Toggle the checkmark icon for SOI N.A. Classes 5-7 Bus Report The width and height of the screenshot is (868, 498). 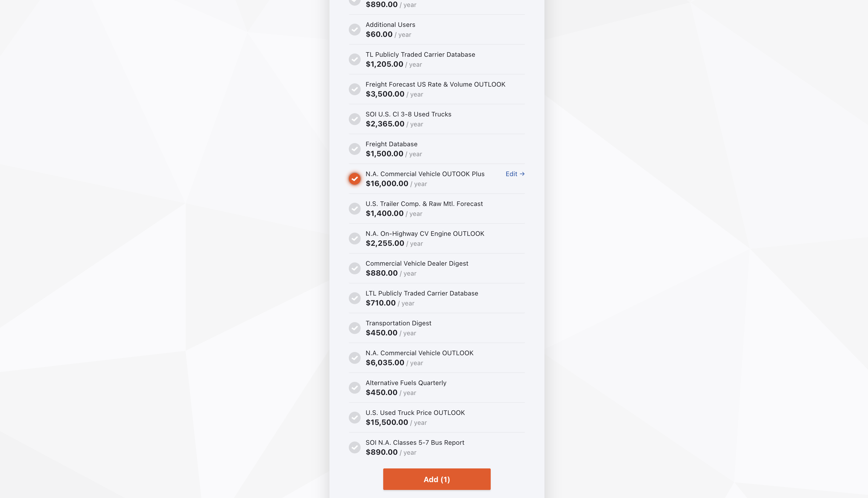pyautogui.click(x=355, y=447)
